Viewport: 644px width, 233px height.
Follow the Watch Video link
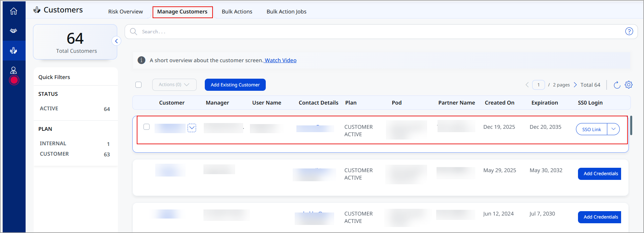[280, 60]
